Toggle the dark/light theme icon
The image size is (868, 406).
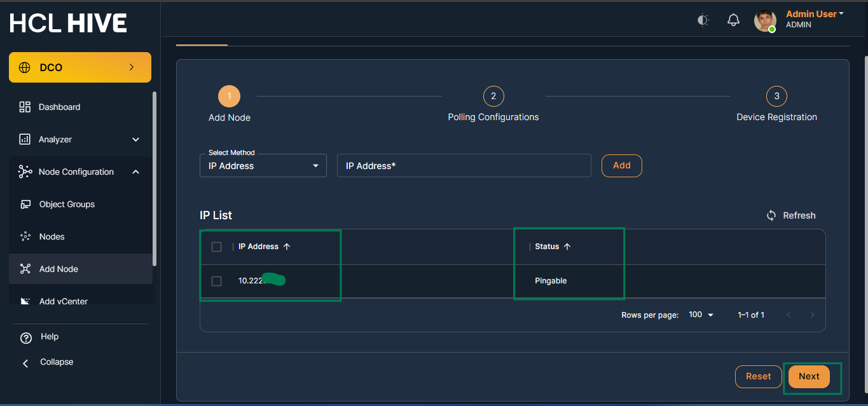pos(703,20)
